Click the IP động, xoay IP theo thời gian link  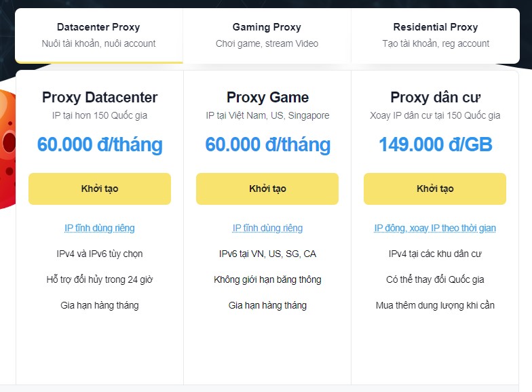point(435,228)
